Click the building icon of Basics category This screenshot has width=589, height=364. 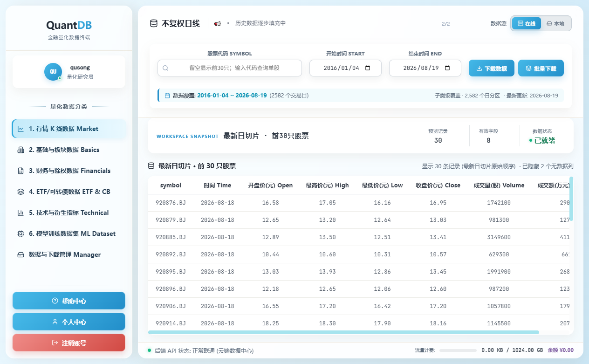(x=21, y=150)
